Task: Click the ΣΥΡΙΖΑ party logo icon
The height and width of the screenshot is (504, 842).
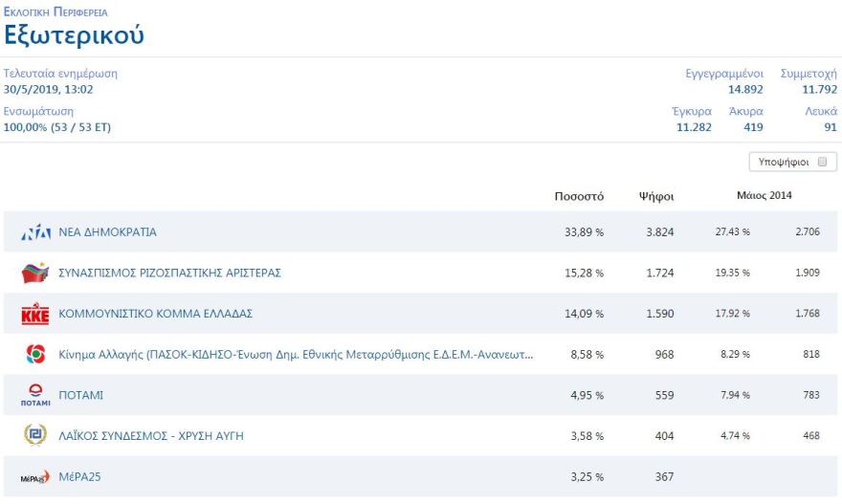Action: (x=35, y=274)
